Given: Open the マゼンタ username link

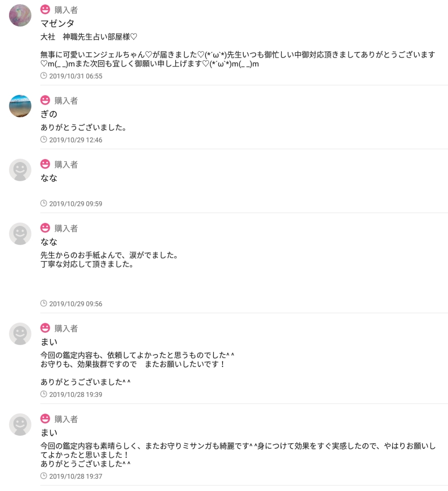Looking at the screenshot, I should tap(57, 23).
